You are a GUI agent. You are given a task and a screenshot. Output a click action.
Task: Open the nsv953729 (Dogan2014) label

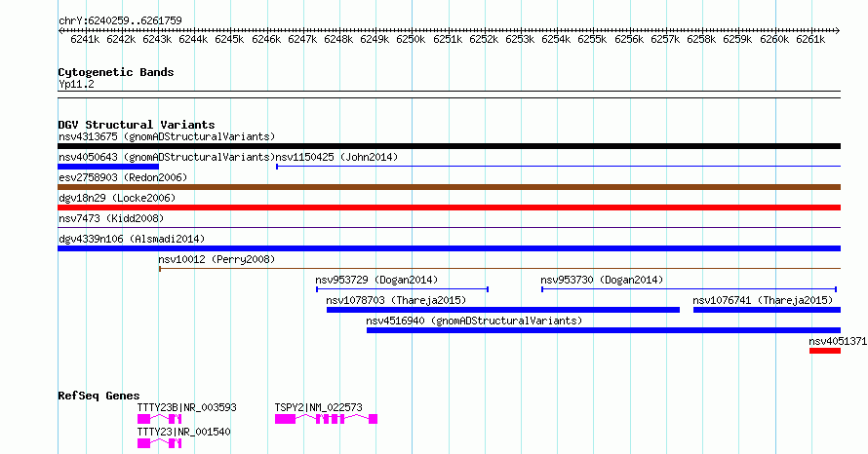click(x=376, y=280)
